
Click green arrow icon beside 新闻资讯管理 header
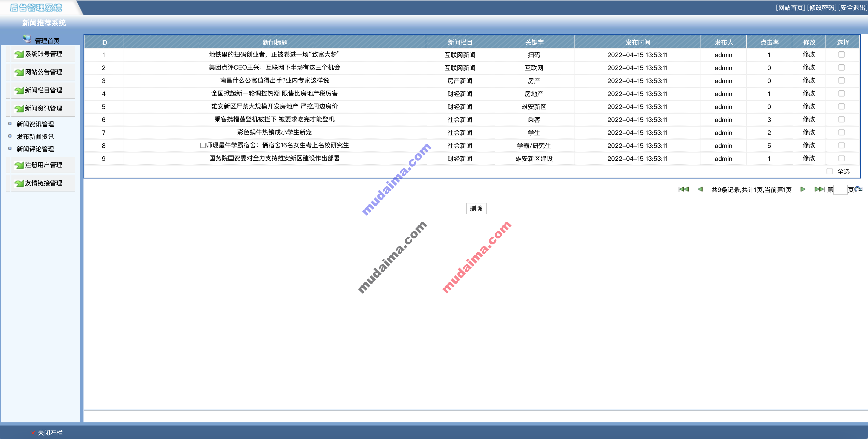(19, 108)
